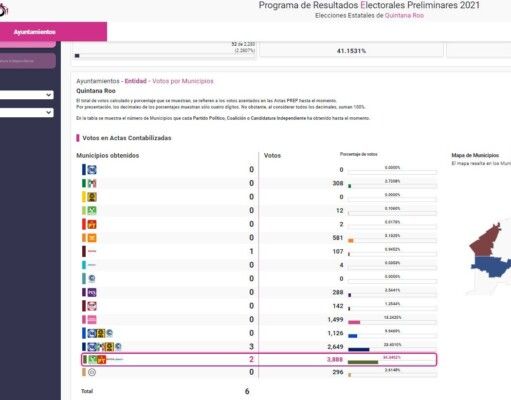
Task: Click the orange 581 votes percentage bar
Action: coord(351,240)
